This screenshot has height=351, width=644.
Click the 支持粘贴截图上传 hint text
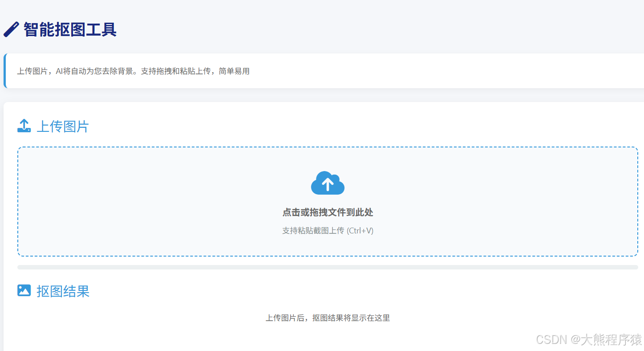328,230
